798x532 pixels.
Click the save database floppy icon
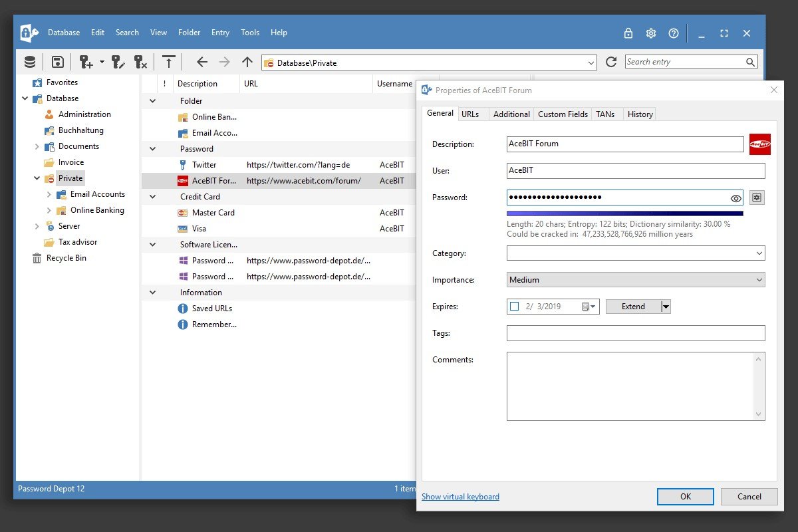click(x=58, y=62)
